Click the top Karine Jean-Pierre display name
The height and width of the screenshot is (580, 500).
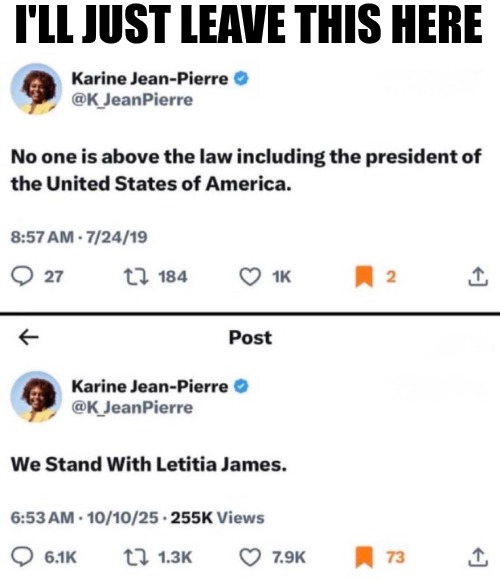point(150,79)
